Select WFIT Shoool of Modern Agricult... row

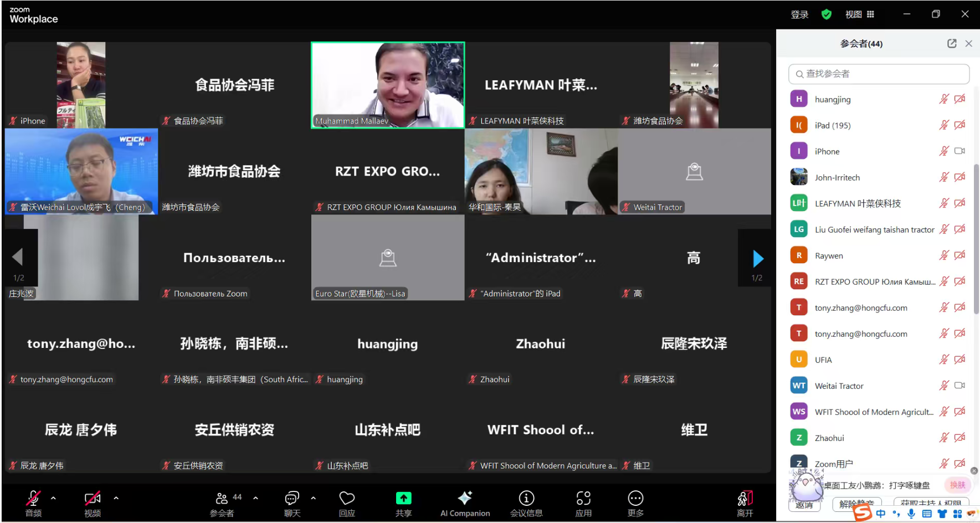click(x=879, y=412)
